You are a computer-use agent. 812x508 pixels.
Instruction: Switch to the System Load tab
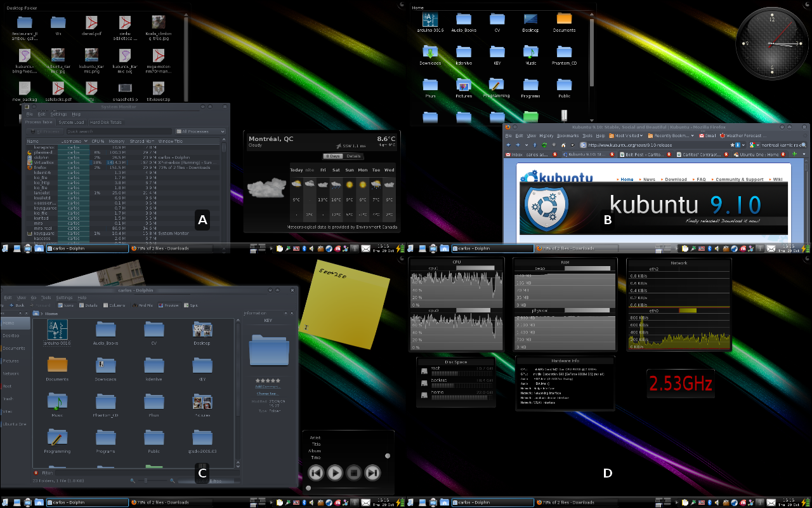(x=70, y=123)
